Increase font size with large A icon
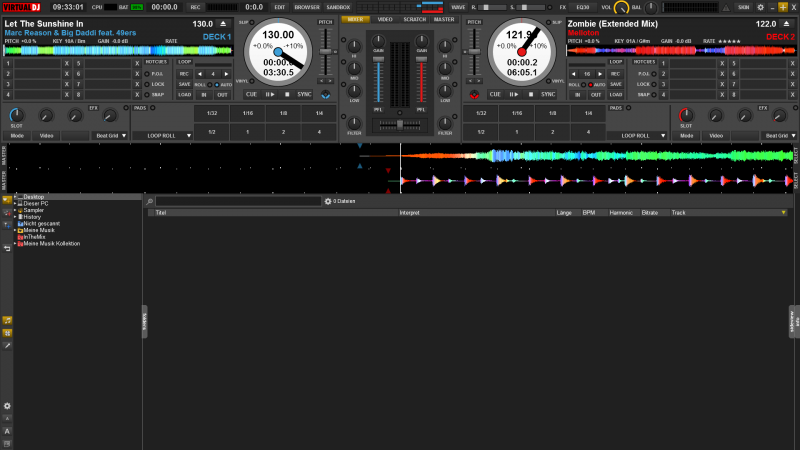 pyautogui.click(x=7, y=431)
